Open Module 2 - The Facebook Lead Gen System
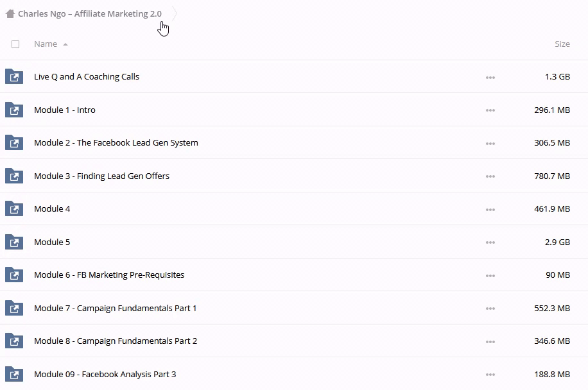 click(116, 143)
